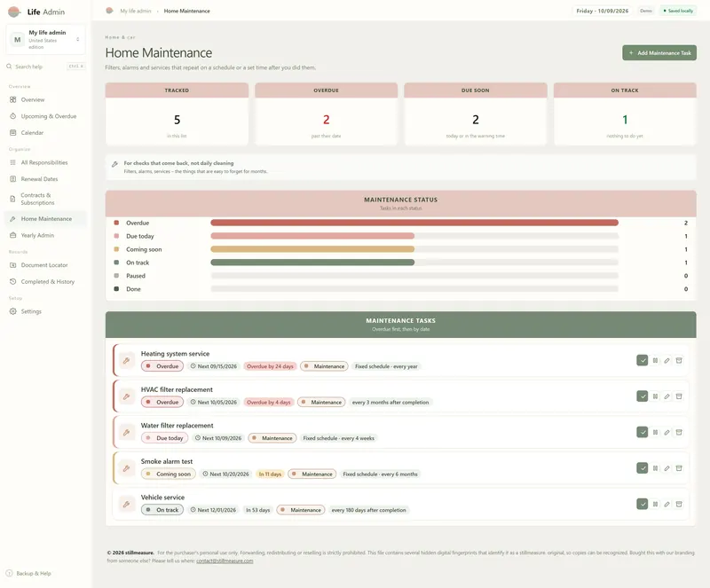Mark Smoke alarm test as done

point(642,468)
